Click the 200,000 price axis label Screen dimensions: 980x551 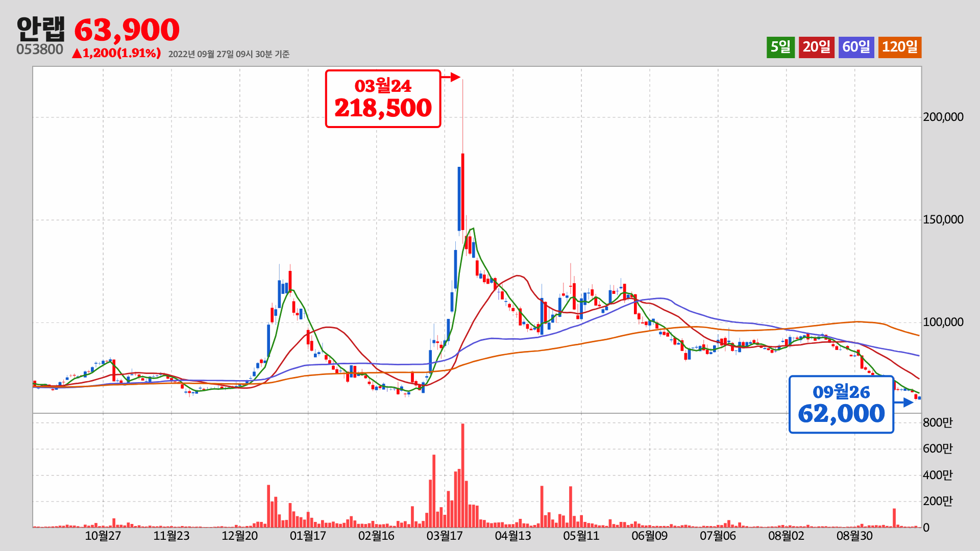943,117
